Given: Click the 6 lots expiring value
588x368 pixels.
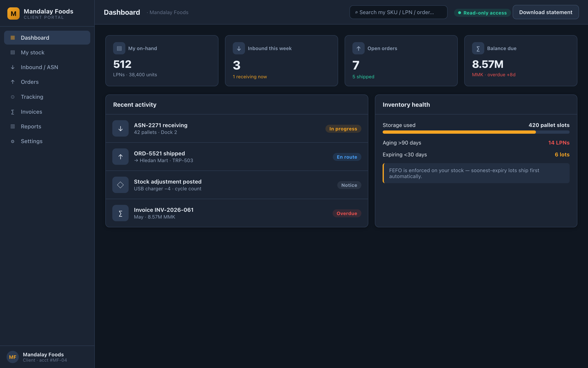Looking at the screenshot, I should [x=562, y=155].
